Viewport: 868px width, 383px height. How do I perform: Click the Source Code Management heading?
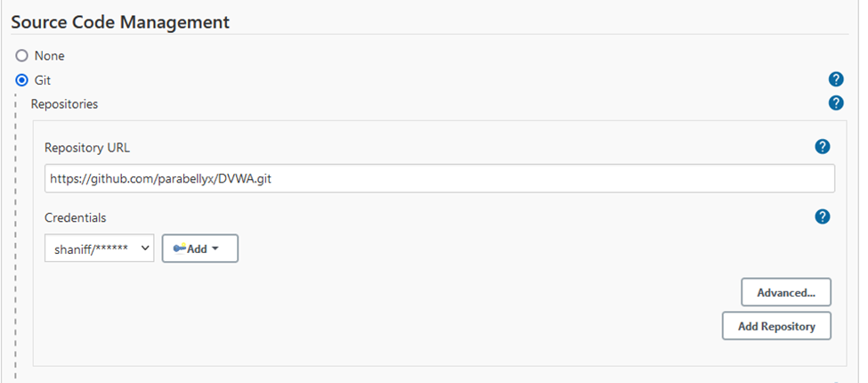(x=120, y=21)
